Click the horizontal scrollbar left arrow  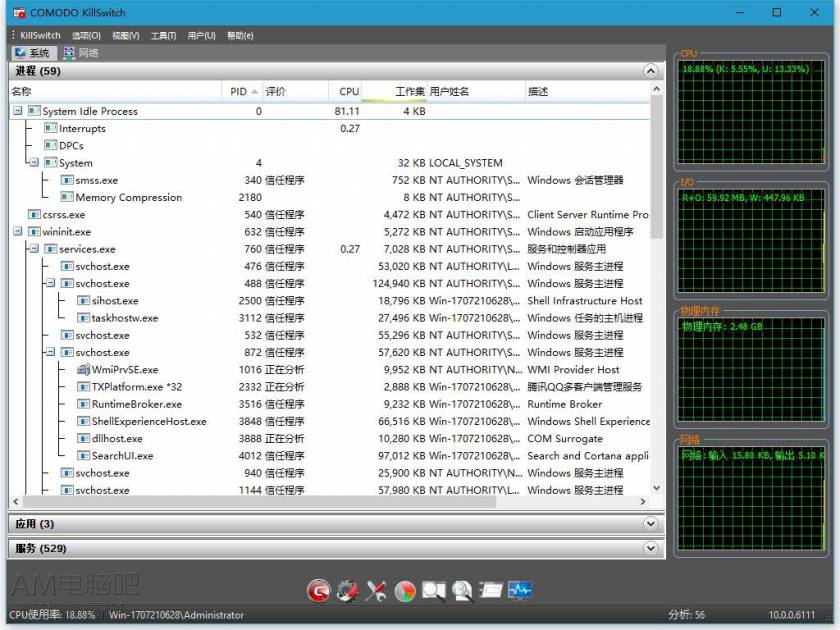coord(16,501)
